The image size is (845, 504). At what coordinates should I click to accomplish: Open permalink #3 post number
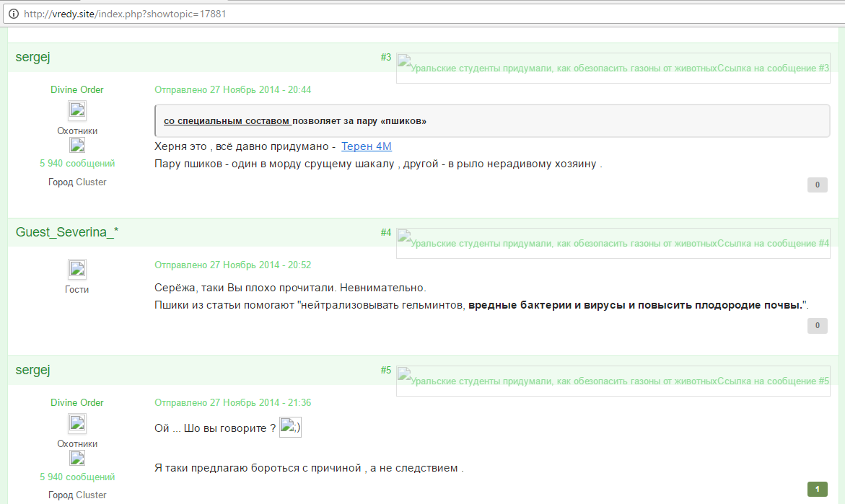click(x=386, y=57)
